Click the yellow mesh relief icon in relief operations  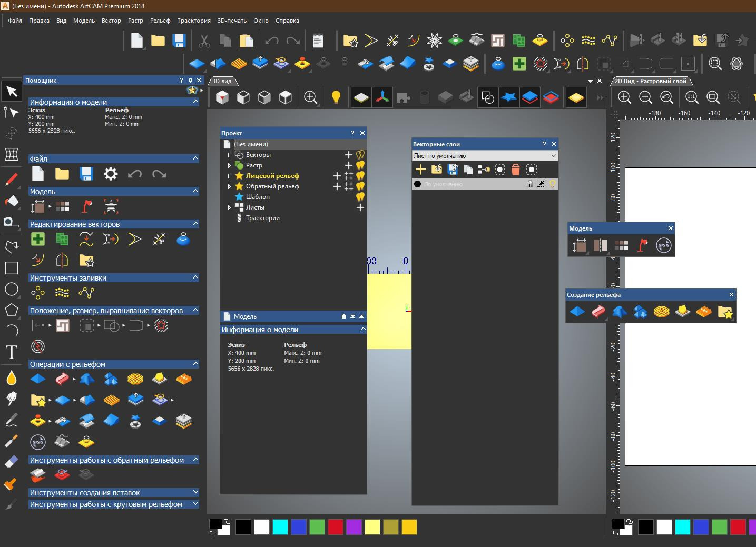pyautogui.click(x=135, y=379)
